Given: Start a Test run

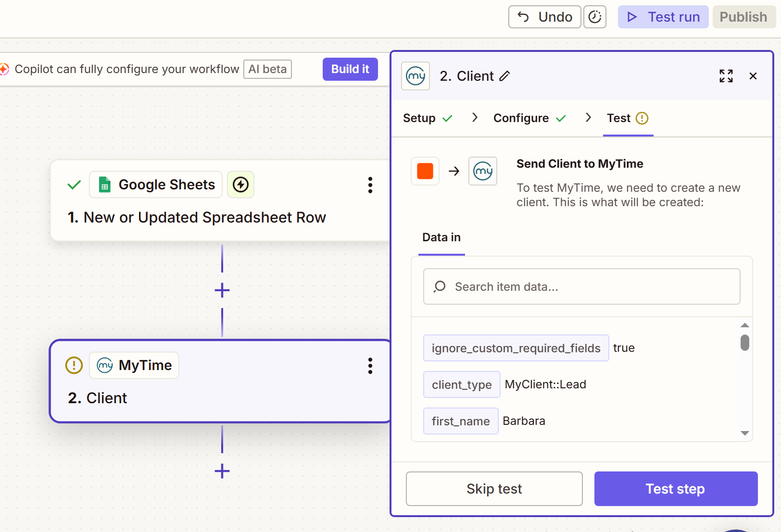Looking at the screenshot, I should click(x=663, y=17).
